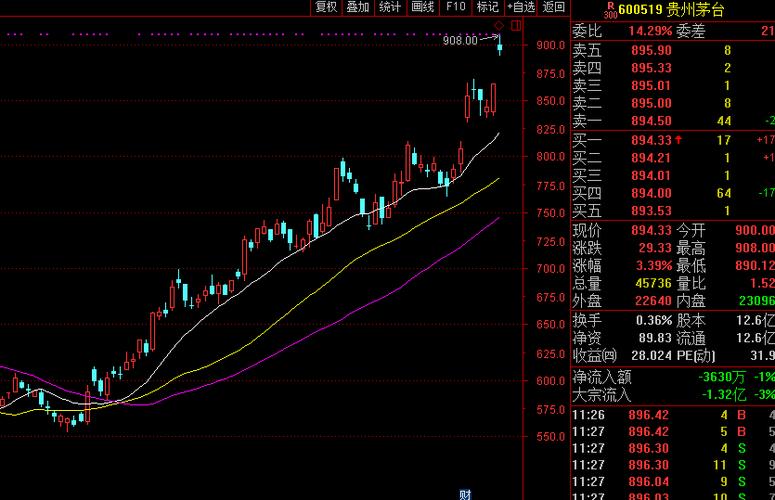775x500 pixels.
Task: Open the 复权 adjustment menu
Action: point(326,7)
